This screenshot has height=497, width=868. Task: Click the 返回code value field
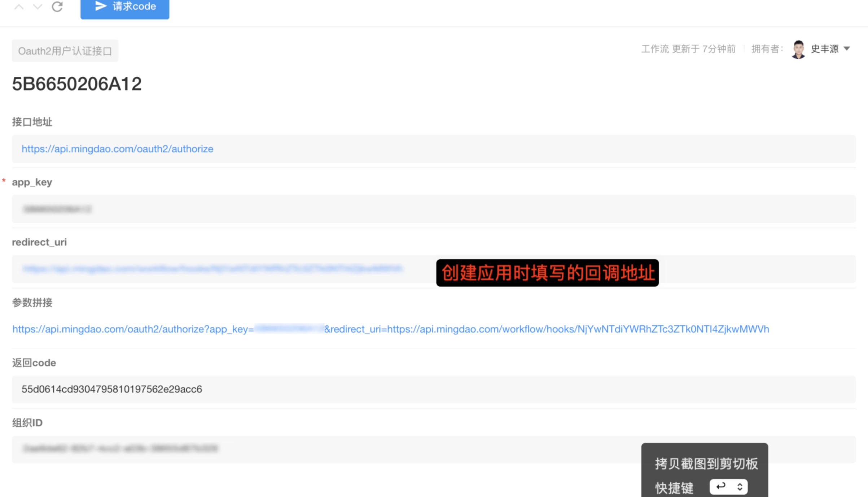click(433, 389)
